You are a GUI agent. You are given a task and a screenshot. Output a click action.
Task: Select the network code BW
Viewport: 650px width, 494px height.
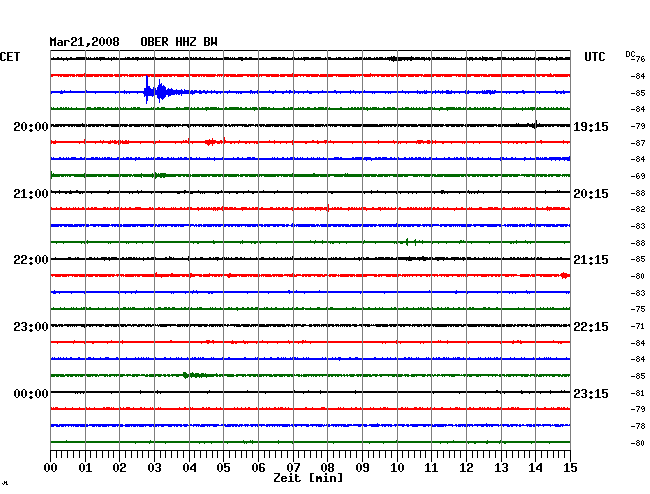(210, 42)
